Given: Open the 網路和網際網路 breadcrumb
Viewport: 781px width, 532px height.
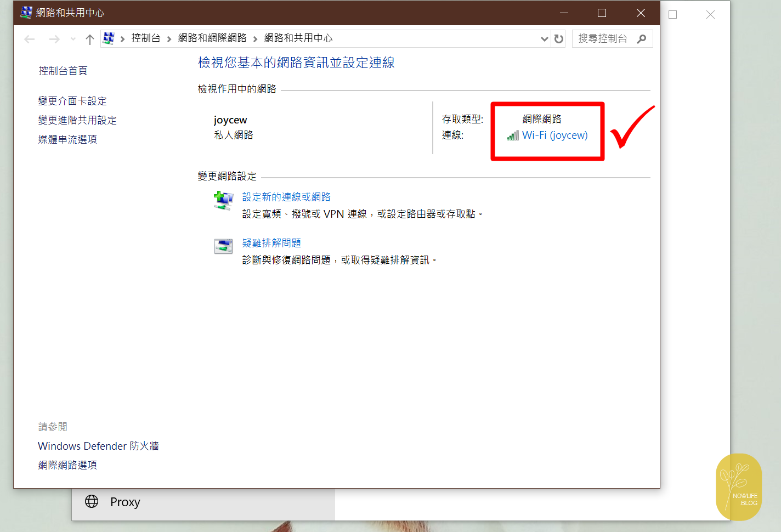Looking at the screenshot, I should point(212,38).
